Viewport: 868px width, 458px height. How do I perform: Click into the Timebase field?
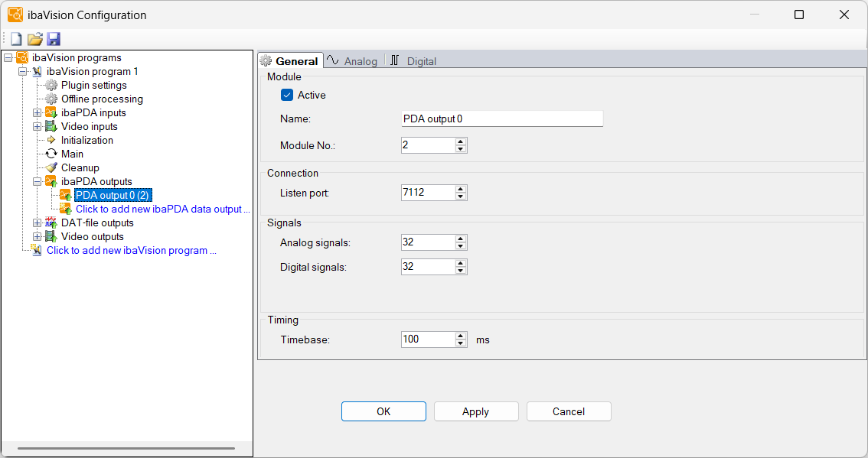pos(428,339)
